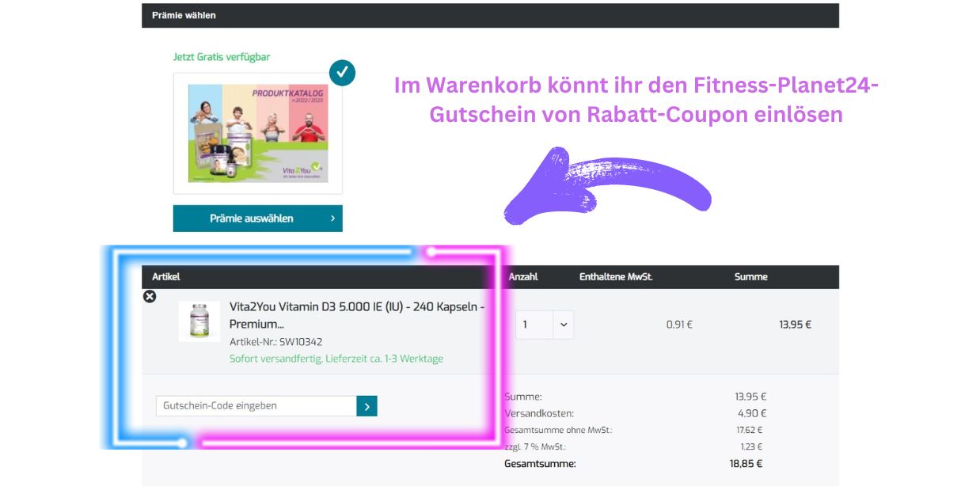Screen dimensions: 980x490
Task: Open the Vita2You Vitamin D3 5.000 IE product link
Action: (x=357, y=315)
